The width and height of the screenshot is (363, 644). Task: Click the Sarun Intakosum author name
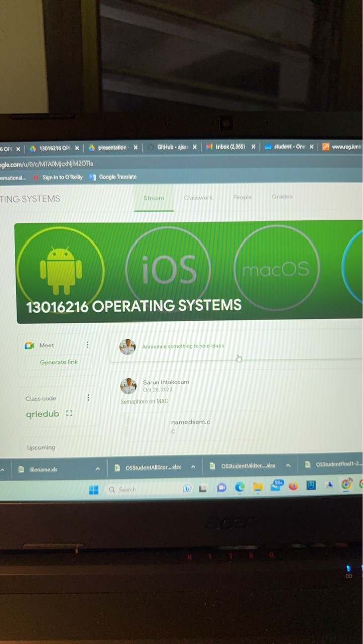point(166,382)
